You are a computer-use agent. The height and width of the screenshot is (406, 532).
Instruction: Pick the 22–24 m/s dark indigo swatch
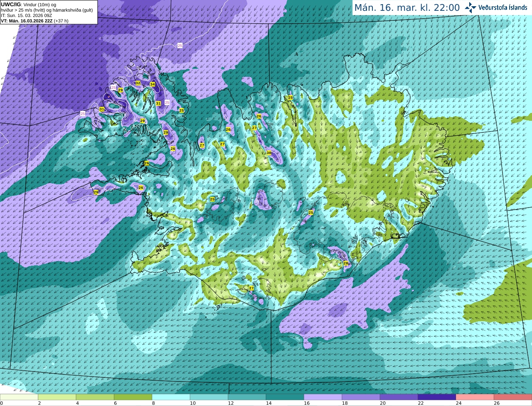coord(437,397)
